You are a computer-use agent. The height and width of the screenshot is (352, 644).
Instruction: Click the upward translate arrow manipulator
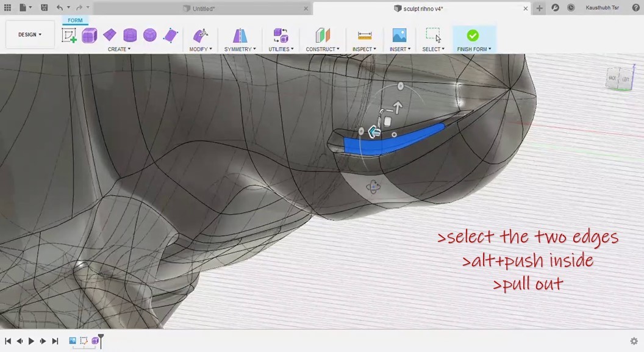(x=398, y=107)
